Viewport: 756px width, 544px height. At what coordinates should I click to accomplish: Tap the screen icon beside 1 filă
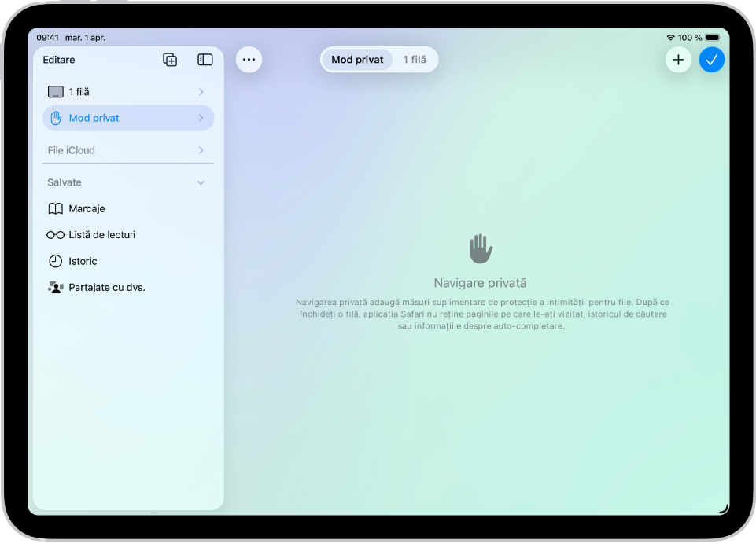pos(55,91)
